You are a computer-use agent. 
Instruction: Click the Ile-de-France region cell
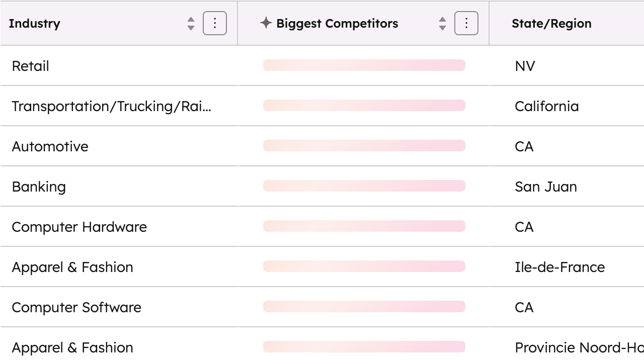tap(560, 267)
